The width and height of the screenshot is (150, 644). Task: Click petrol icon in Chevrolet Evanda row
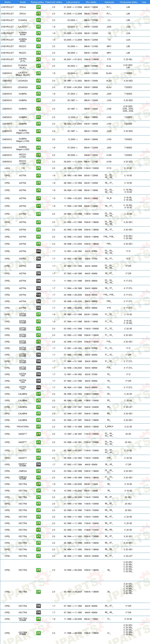pyautogui.click(x=38, y=20)
